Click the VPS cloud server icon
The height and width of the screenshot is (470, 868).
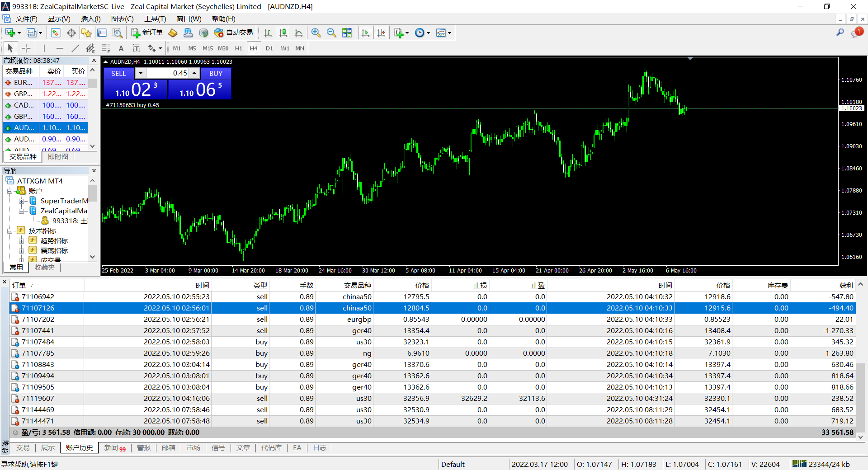pyautogui.click(x=188, y=33)
